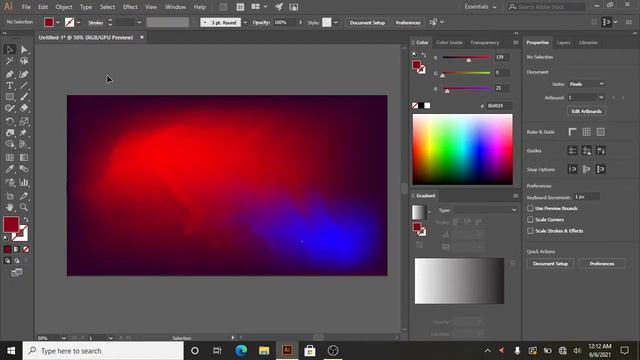Select the Rectangle tool
This screenshot has width=640, height=360.
click(10, 97)
